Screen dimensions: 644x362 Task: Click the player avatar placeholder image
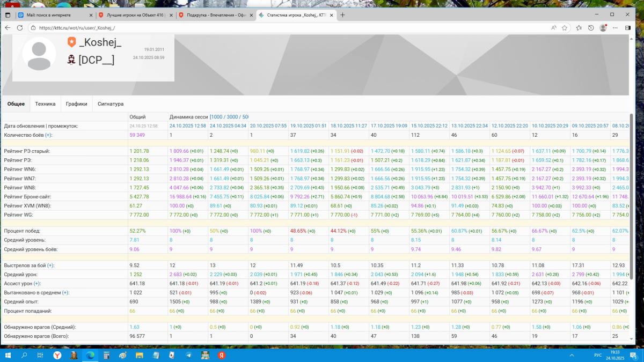click(39, 54)
